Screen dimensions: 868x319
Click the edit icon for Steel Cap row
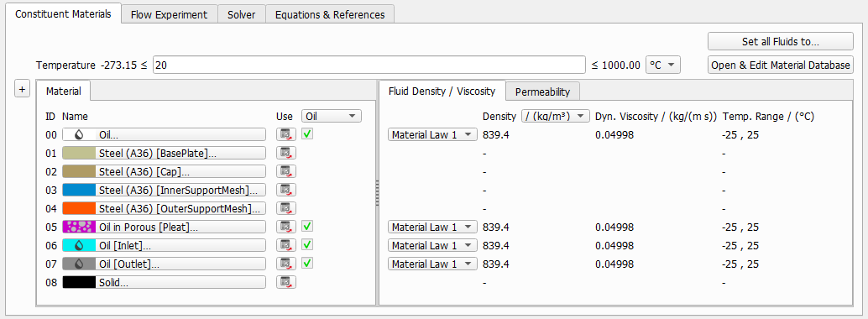286,172
